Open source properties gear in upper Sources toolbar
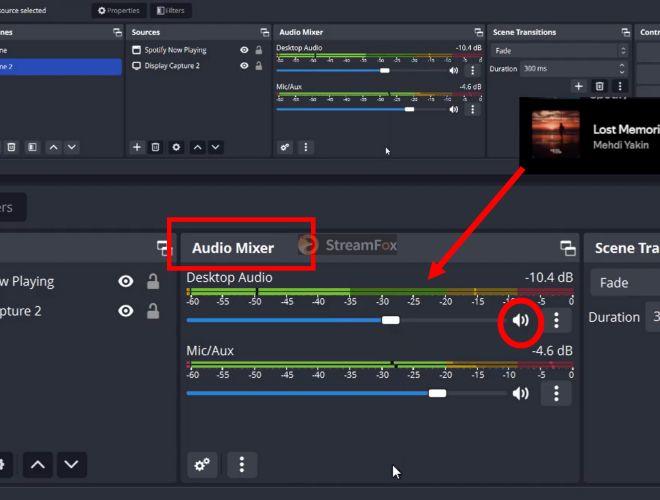This screenshot has height=500, width=660. point(176,147)
